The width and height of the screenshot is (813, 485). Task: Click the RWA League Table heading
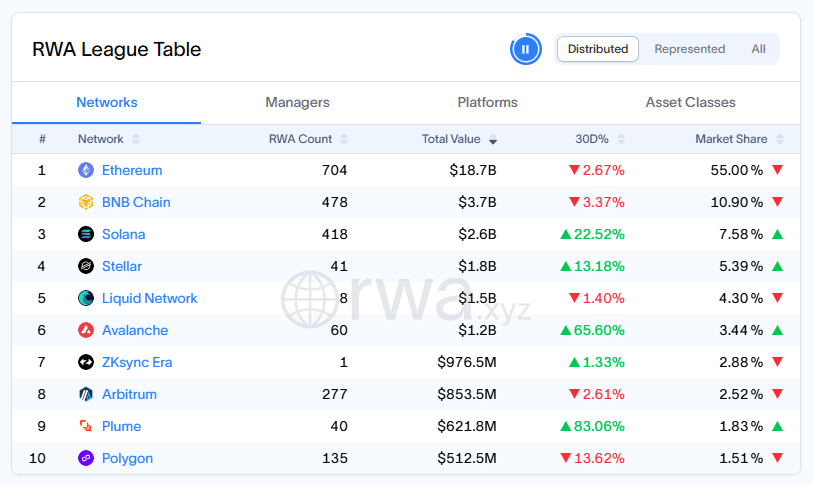(117, 49)
